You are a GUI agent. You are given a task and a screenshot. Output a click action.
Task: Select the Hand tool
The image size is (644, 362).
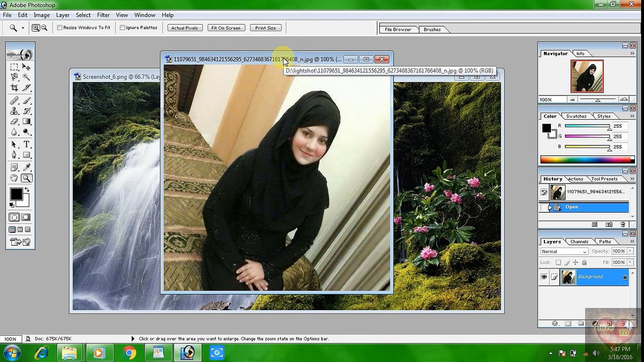(x=15, y=178)
